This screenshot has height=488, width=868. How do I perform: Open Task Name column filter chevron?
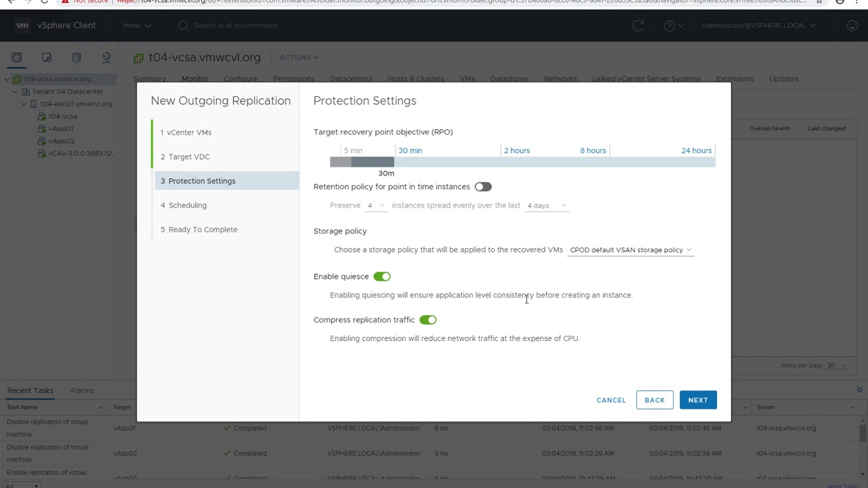(x=100, y=407)
